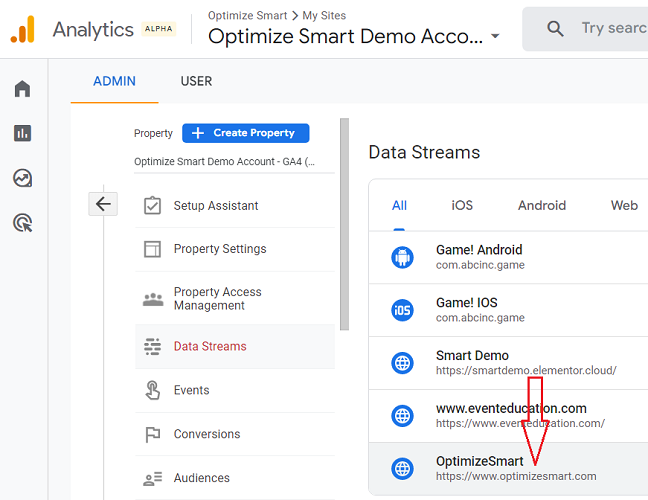Viewport: 648px width, 500px height.
Task: Open the OptimizeSmart data stream
Action: pyautogui.click(x=508, y=469)
